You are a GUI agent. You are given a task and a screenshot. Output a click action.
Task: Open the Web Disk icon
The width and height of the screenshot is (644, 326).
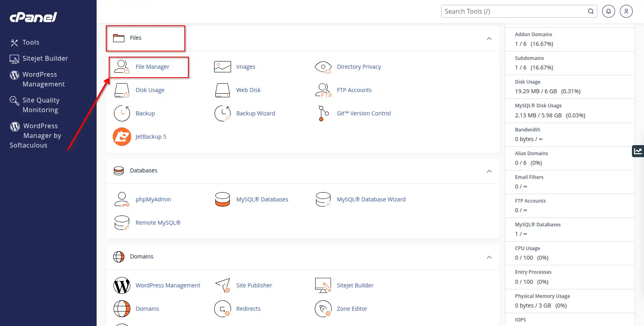pos(223,90)
